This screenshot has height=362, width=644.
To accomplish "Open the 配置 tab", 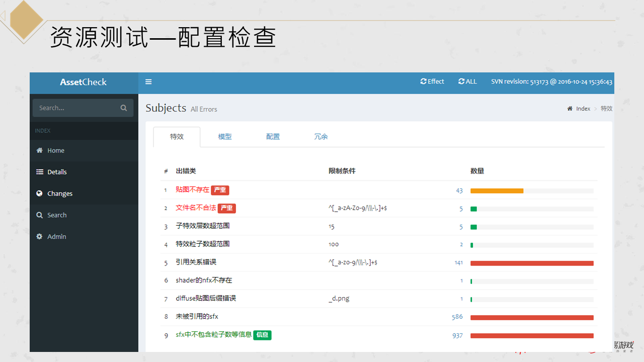I will (273, 136).
